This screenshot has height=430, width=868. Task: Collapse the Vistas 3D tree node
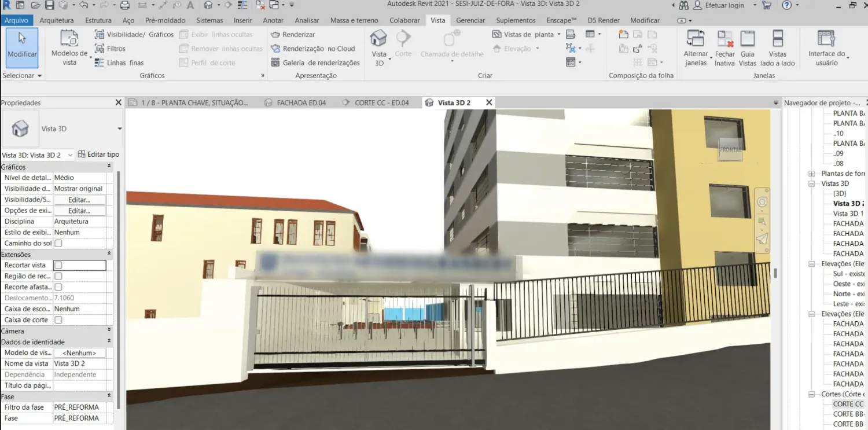(x=811, y=184)
